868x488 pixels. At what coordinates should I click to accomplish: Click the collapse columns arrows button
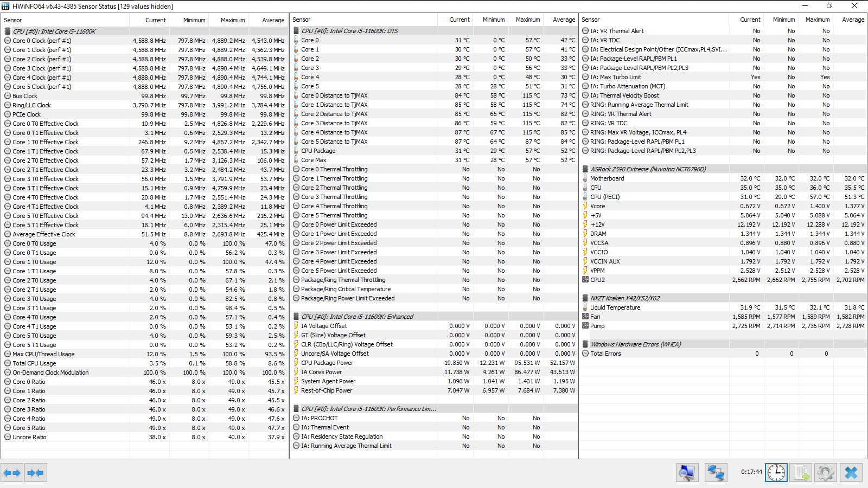35,473
